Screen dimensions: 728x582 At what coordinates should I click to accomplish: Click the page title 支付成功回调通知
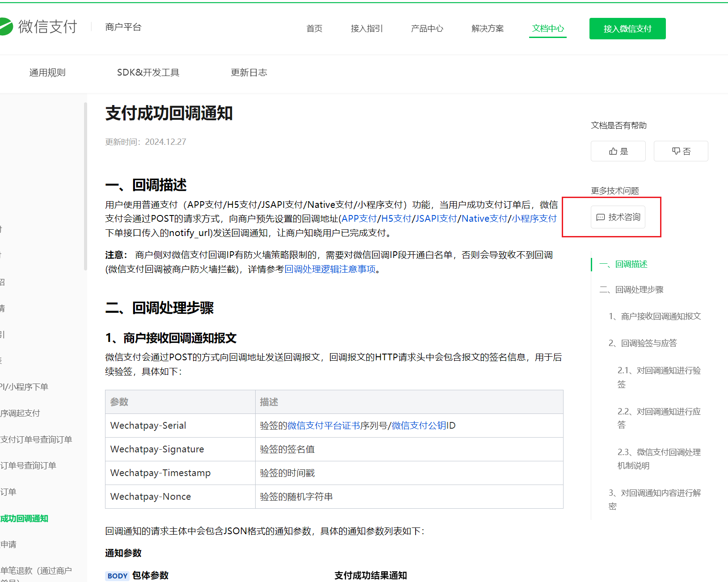coord(169,113)
